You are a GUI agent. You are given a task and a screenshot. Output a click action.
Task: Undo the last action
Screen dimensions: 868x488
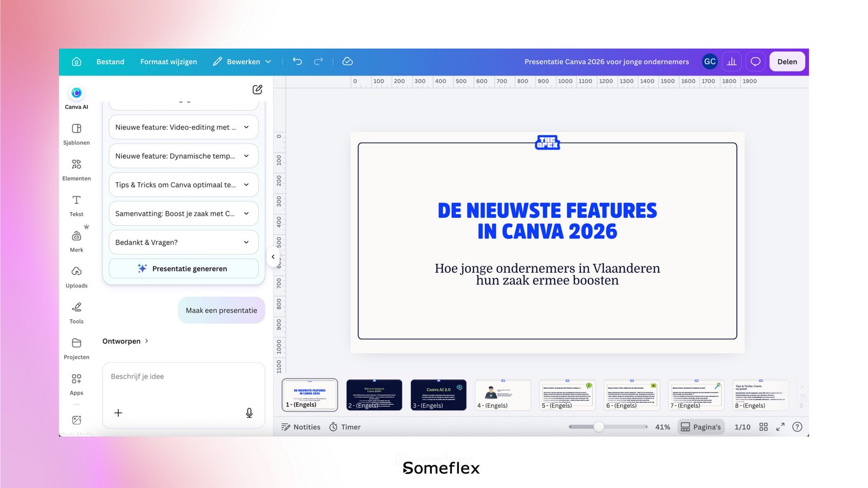(297, 61)
